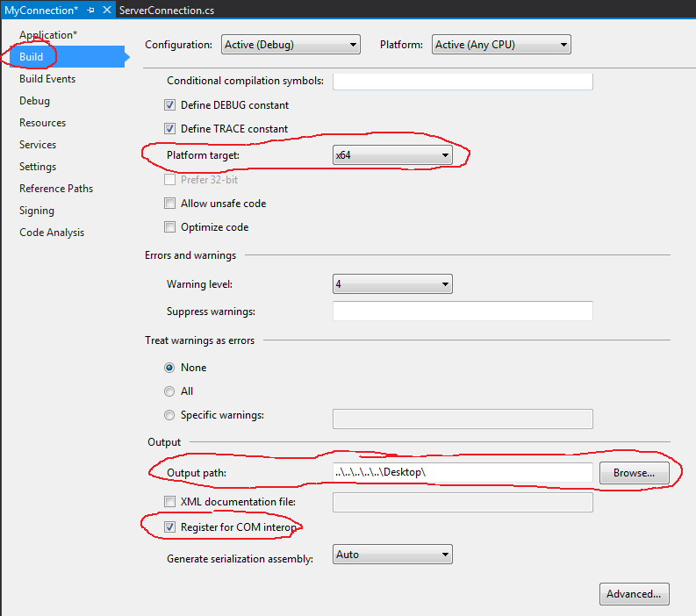Toggle Register for COM interop
Viewport: 696px width, 616px height.
point(170,527)
